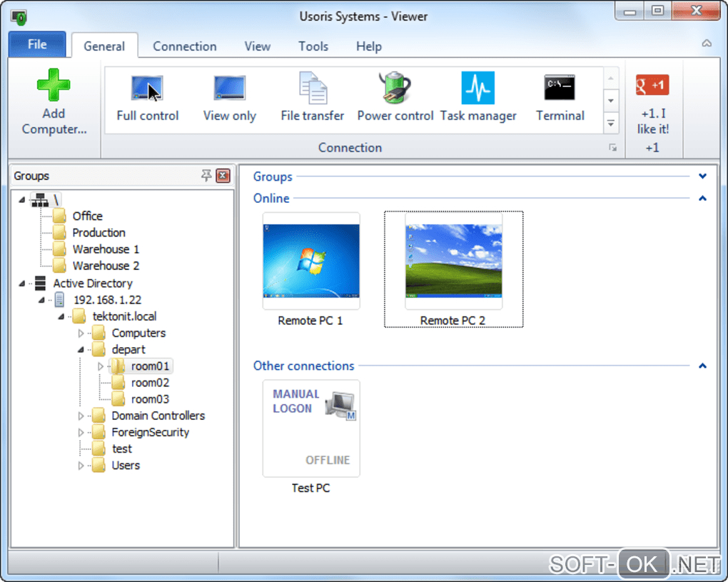The width and height of the screenshot is (728, 582).
Task: Select the Active Directory server icon
Action: (41, 283)
